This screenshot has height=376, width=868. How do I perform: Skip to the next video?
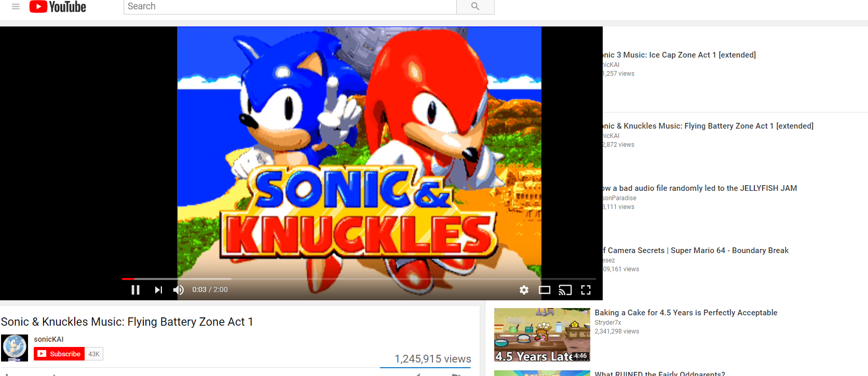click(158, 290)
